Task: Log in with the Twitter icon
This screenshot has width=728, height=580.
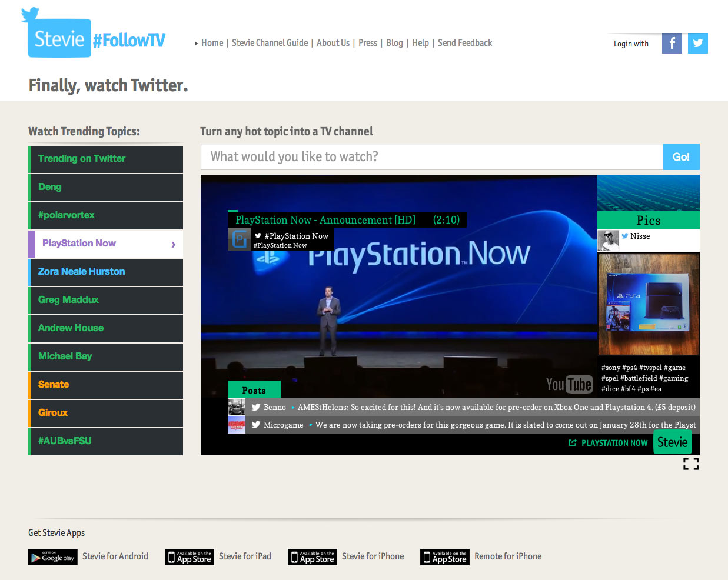Action: click(x=698, y=43)
